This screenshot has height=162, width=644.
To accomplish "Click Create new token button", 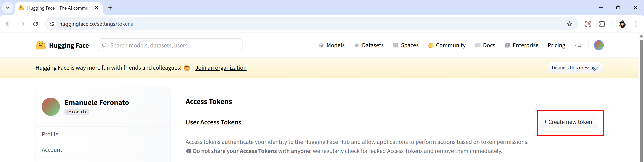I will tap(568, 122).
